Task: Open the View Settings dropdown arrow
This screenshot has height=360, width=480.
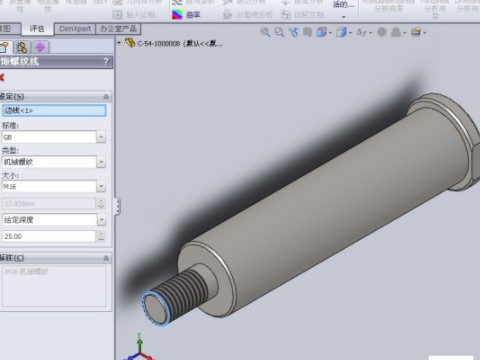Action: pyautogui.click(x=425, y=33)
